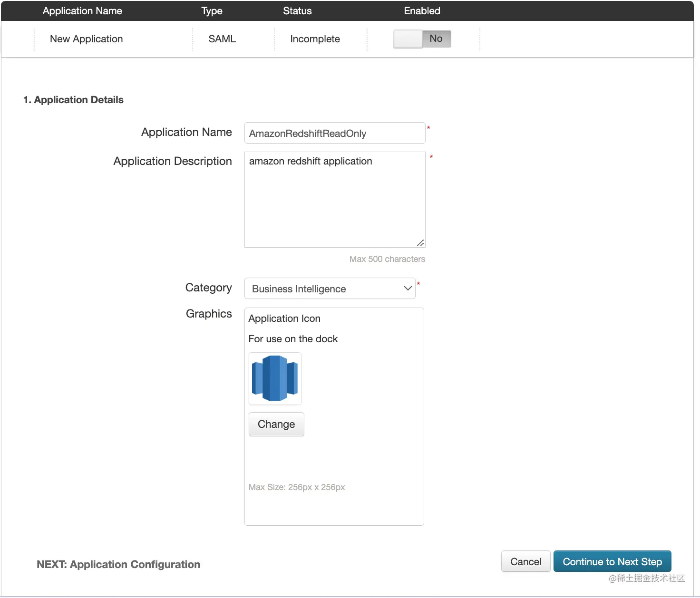
Task: Click the Category dropdown chevron arrow
Action: (x=408, y=289)
